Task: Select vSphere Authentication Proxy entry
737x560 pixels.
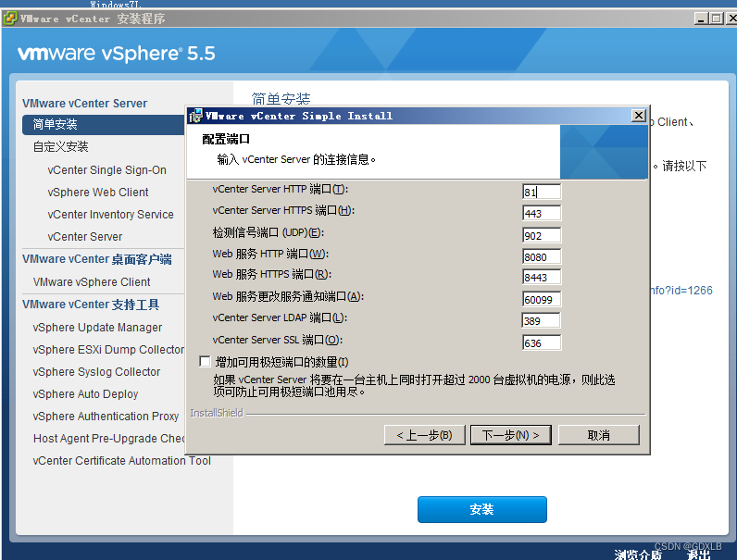Action: click(x=106, y=417)
